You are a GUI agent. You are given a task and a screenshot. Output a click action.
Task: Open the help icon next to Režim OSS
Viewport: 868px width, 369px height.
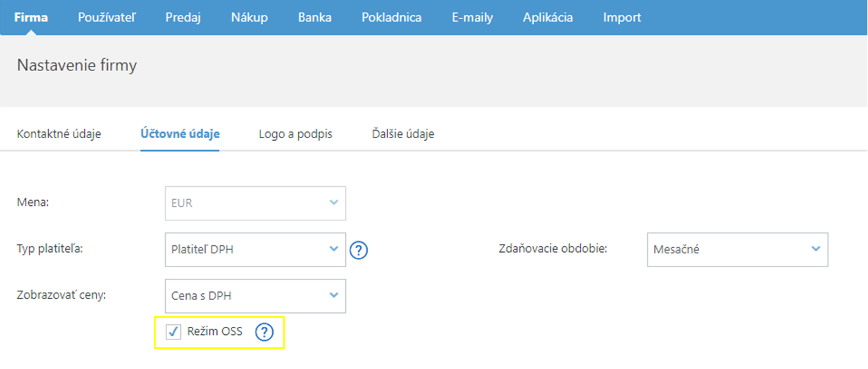[x=264, y=332]
